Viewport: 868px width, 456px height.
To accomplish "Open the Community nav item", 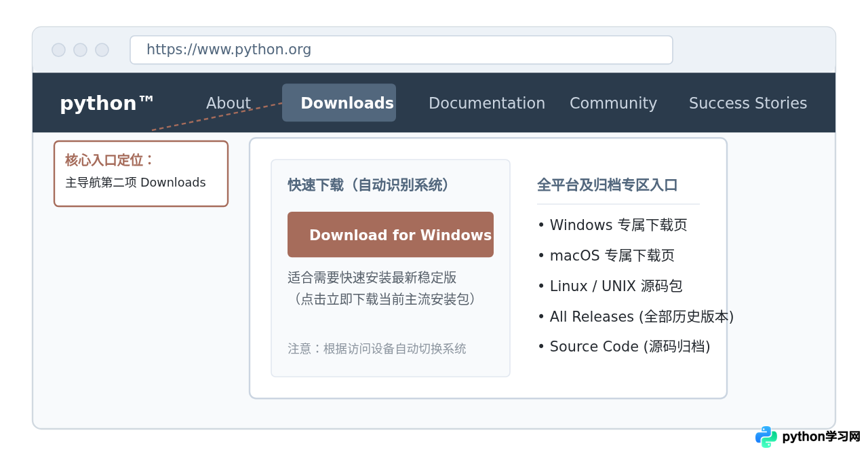I will [613, 103].
